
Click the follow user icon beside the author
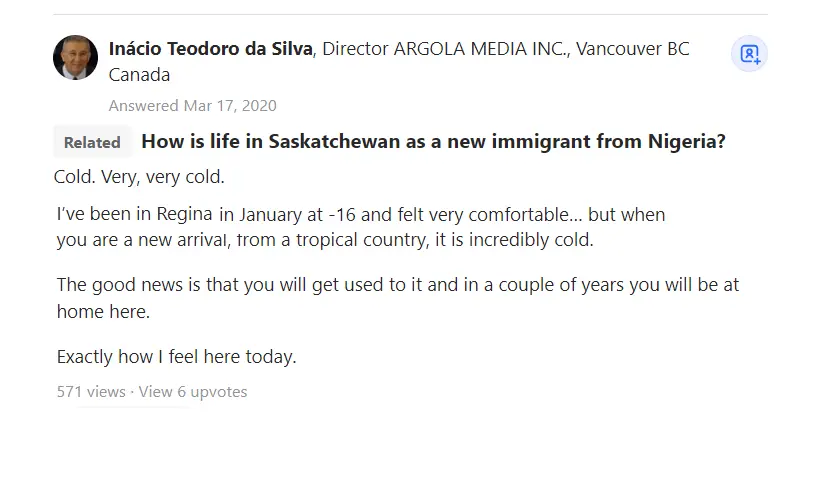coord(749,54)
